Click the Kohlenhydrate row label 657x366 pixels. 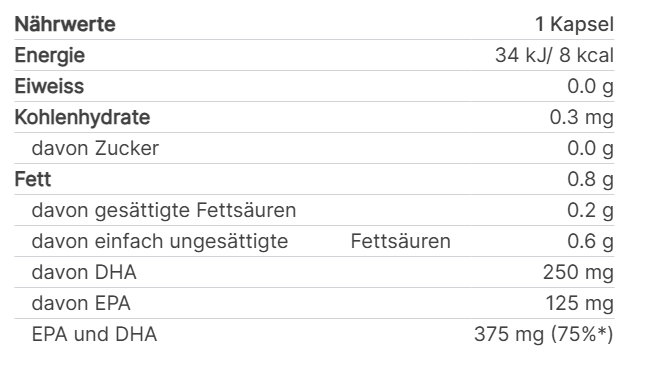[82, 118]
